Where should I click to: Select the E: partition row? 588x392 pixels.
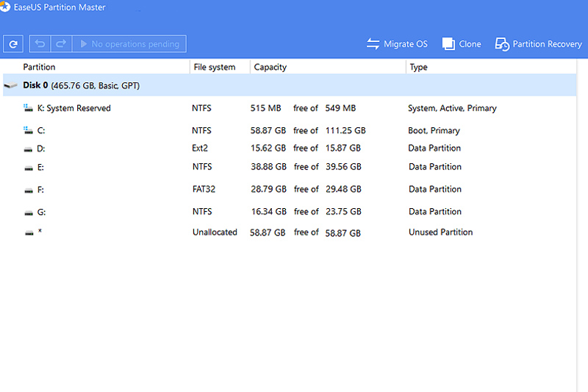pyautogui.click(x=290, y=167)
